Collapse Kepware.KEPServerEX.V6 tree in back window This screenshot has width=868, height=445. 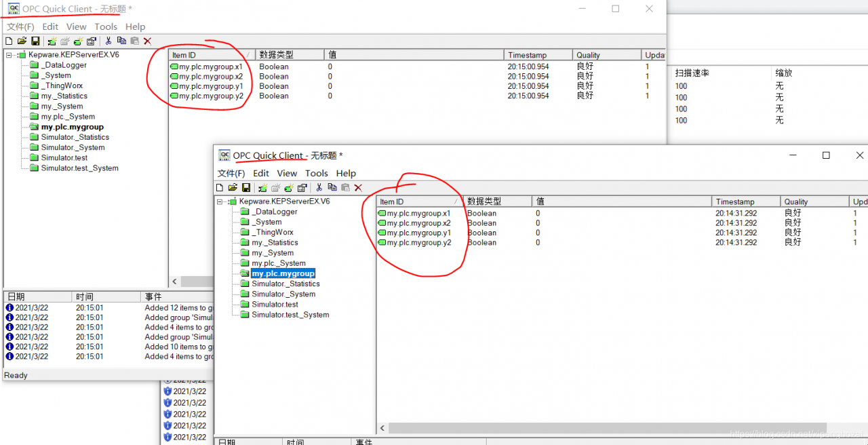[9, 55]
